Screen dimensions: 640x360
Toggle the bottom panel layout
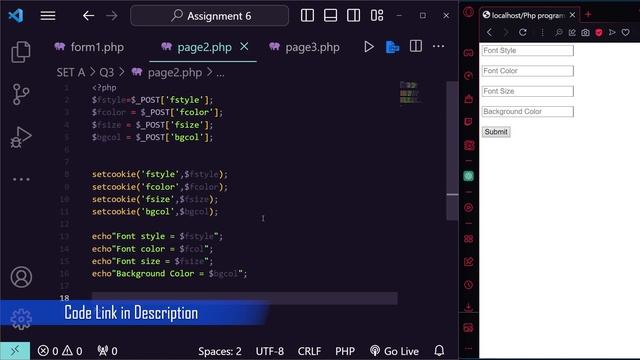tap(330, 16)
